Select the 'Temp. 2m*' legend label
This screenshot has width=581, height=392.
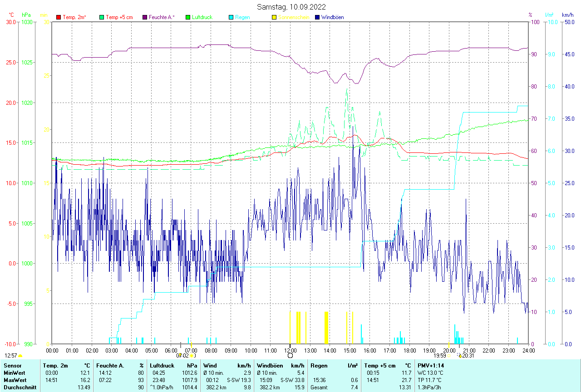[x=74, y=17]
